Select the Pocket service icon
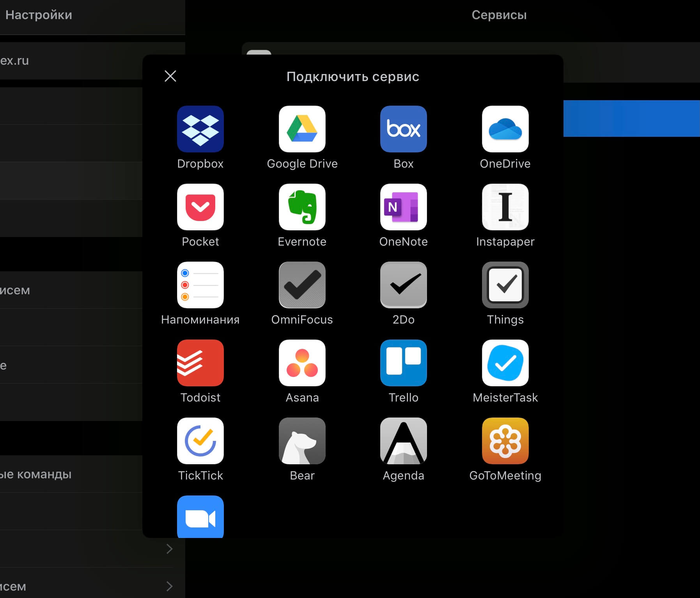 [x=200, y=207]
